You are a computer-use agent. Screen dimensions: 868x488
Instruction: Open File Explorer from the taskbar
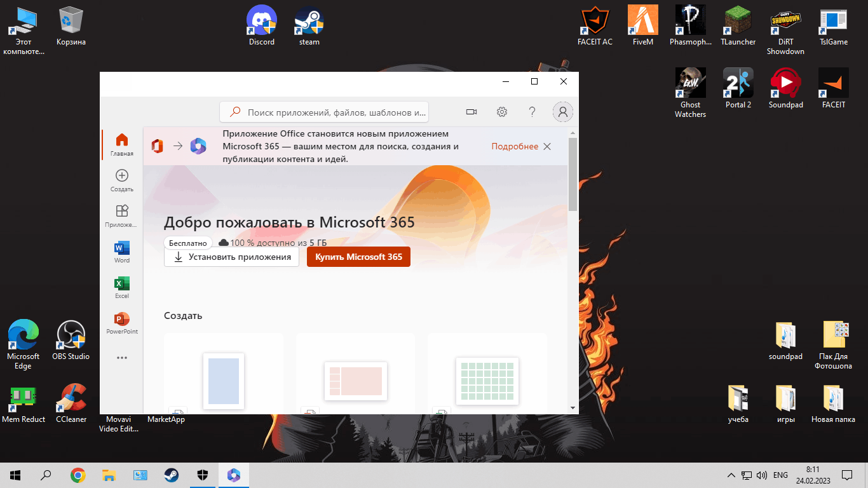pos(109,475)
